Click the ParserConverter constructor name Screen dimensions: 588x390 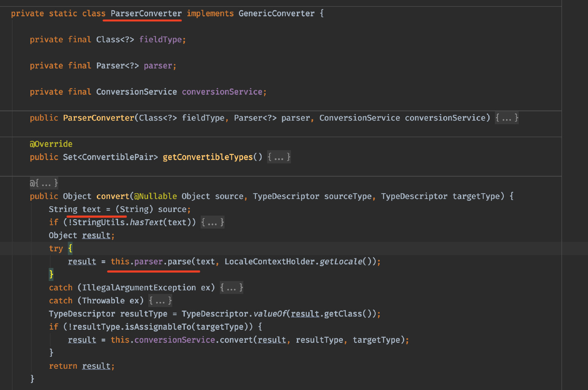click(99, 118)
